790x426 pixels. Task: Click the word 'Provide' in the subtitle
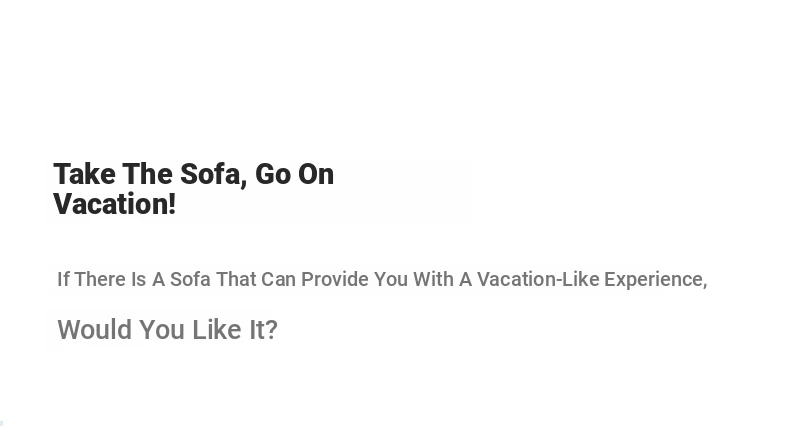click(335, 279)
